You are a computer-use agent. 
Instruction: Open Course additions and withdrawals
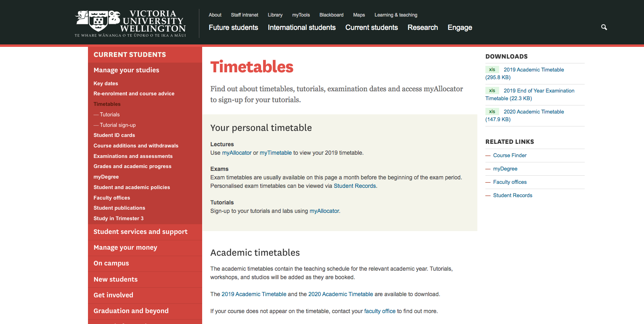click(136, 145)
